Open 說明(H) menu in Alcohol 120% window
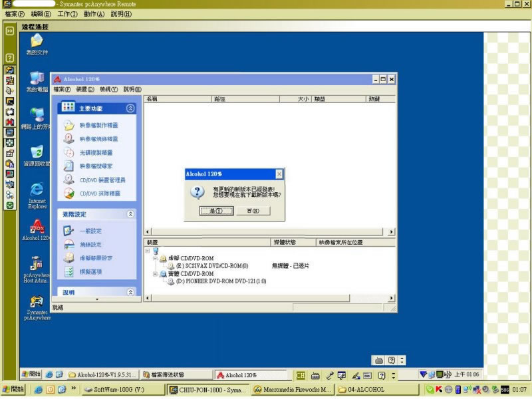This screenshot has height=399, width=532. point(132,89)
